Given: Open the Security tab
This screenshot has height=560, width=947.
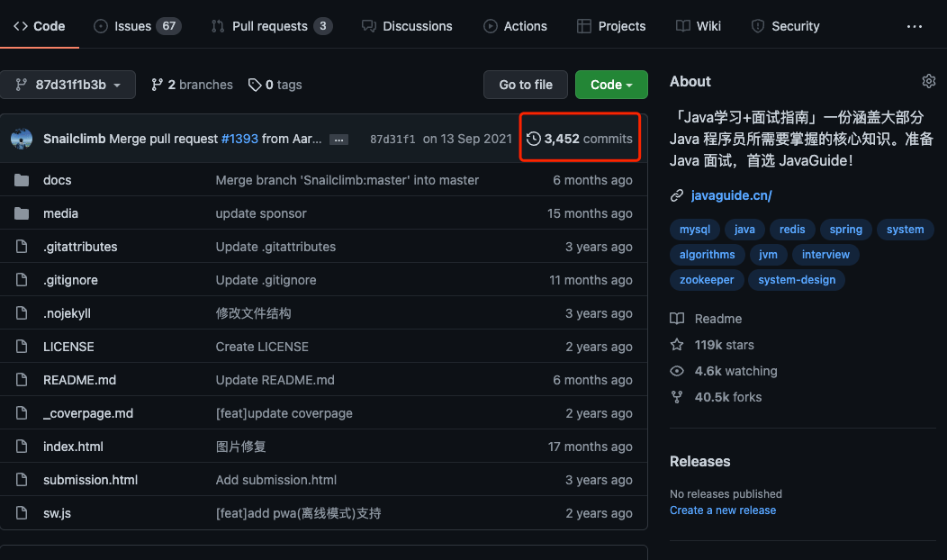Looking at the screenshot, I should [785, 26].
